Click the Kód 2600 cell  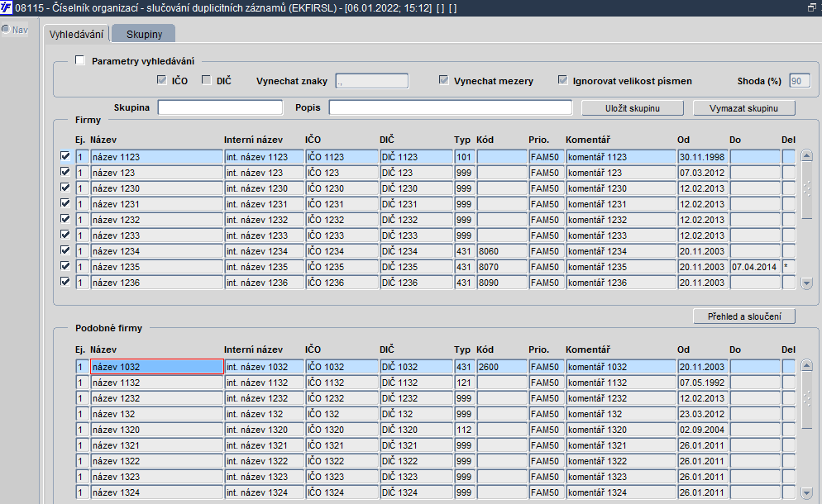pos(502,367)
